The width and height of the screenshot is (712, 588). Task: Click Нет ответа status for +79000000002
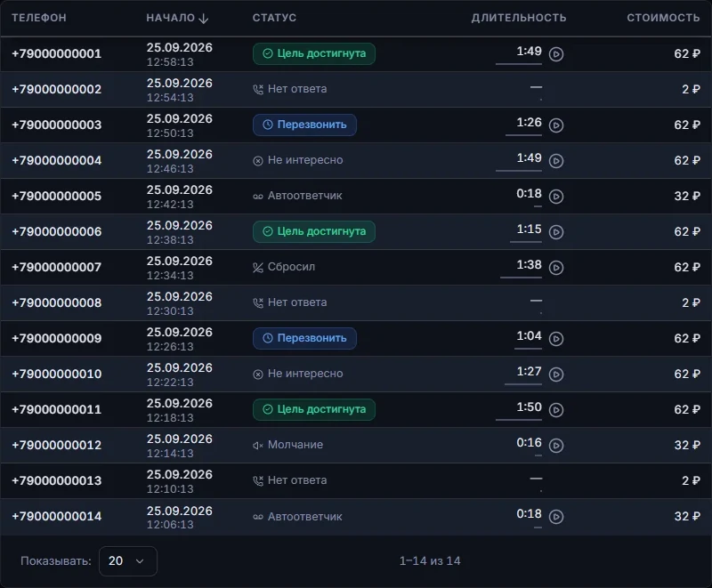tap(290, 89)
